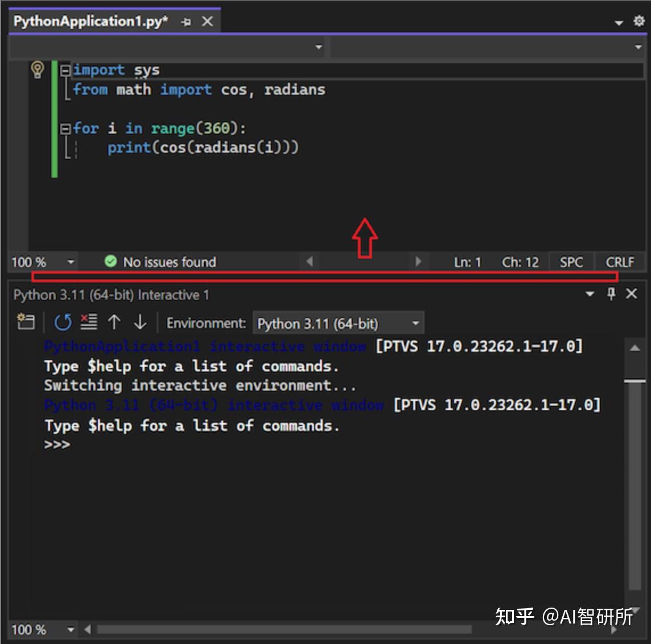Clear the interactive window screen

[x=88, y=322]
